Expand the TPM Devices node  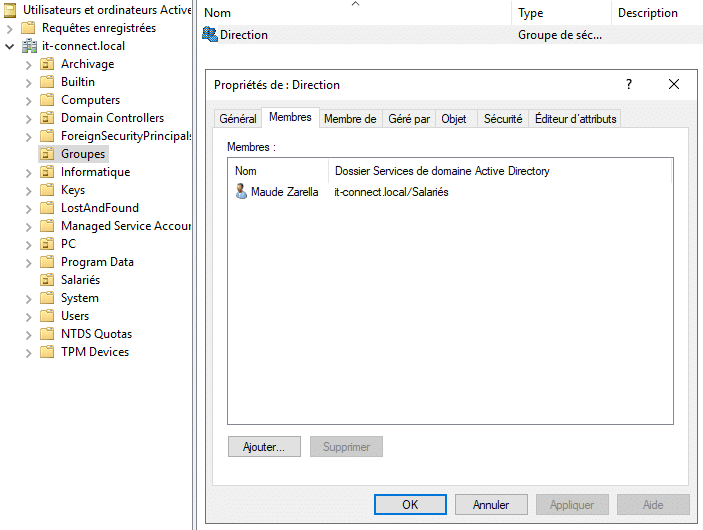pyautogui.click(x=29, y=353)
